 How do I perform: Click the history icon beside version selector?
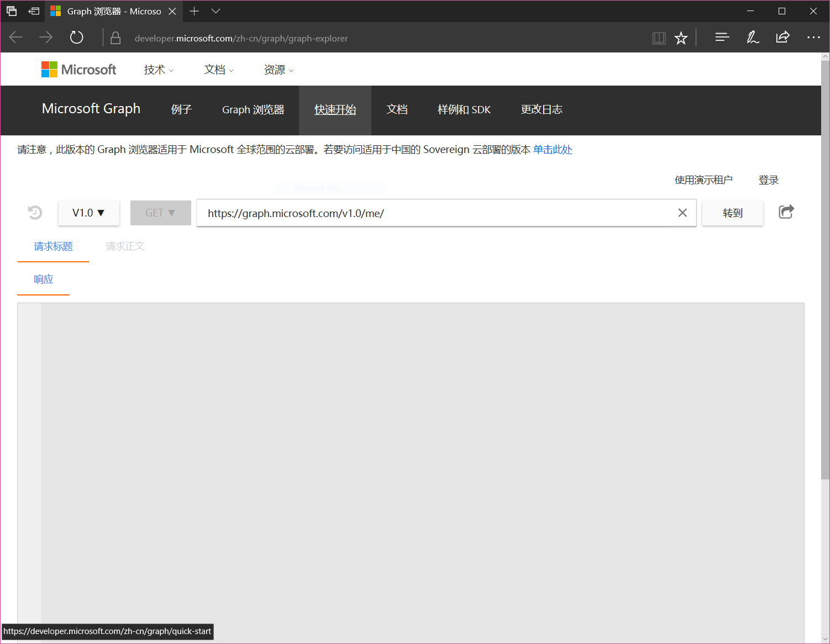tap(35, 213)
